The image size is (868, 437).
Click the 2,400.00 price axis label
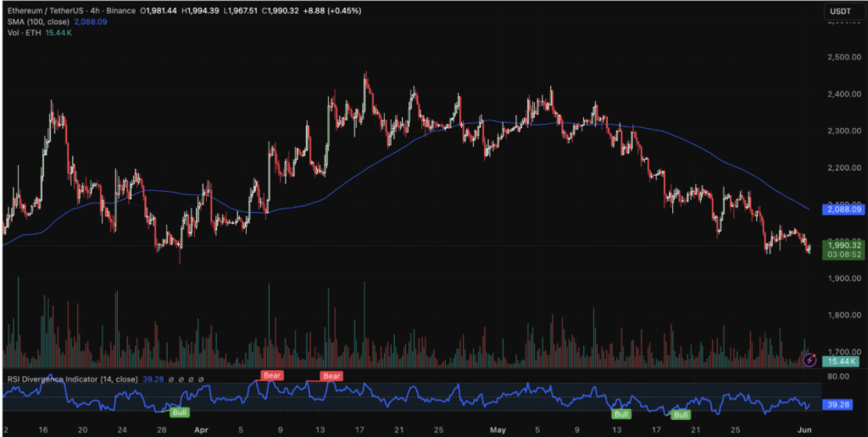(x=843, y=94)
